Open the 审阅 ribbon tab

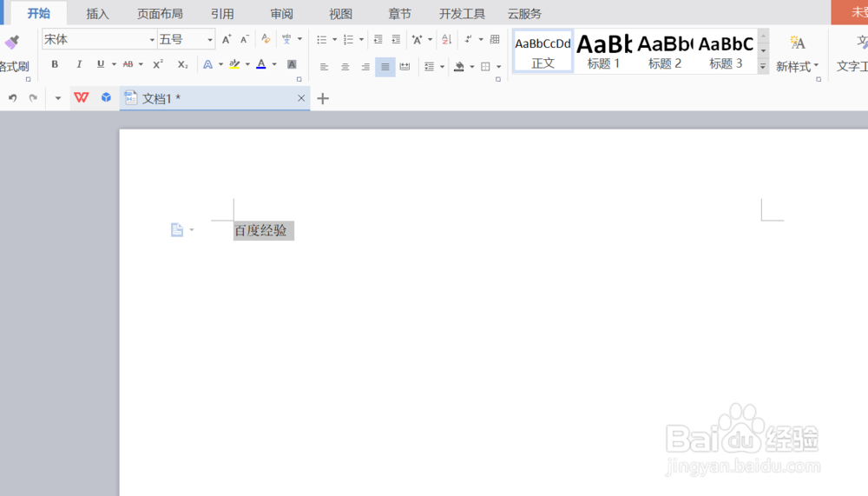click(282, 14)
